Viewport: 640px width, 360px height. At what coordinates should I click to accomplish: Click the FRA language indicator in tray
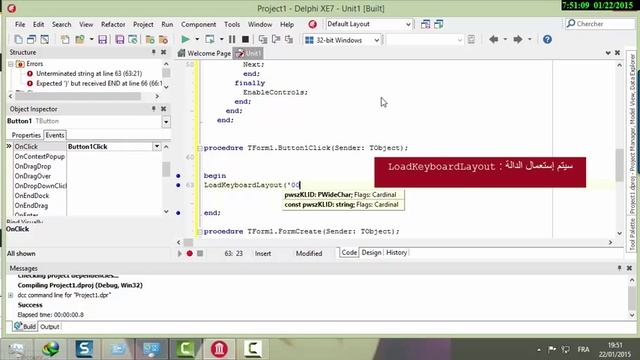click(583, 349)
